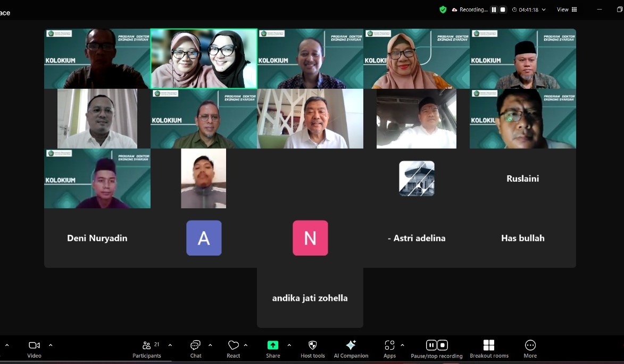Click the Pause/stop recording button in toolbar

pos(436,349)
